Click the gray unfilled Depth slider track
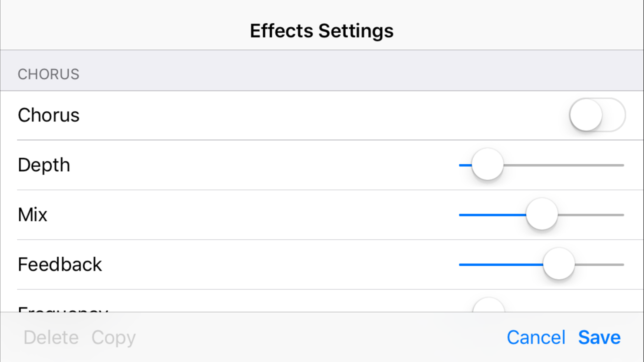The width and height of the screenshot is (644, 362). click(x=563, y=165)
